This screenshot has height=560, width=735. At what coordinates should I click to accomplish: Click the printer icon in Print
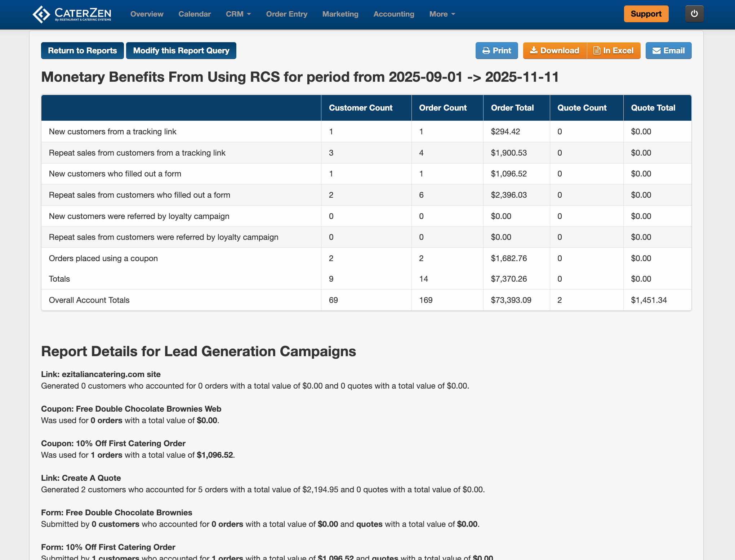point(486,51)
